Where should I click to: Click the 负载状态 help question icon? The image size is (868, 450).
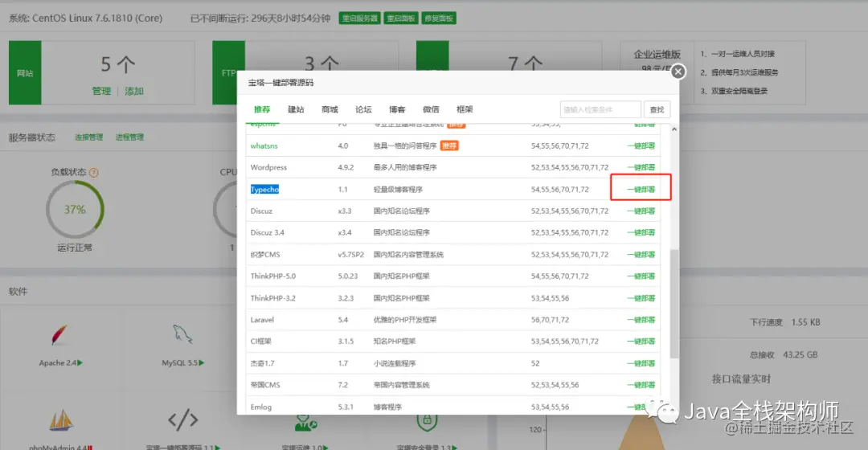point(93,173)
